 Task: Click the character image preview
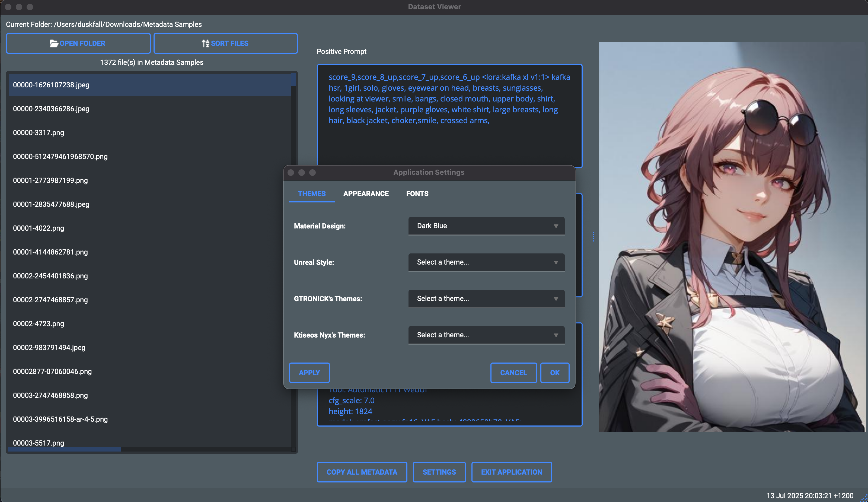tap(732, 237)
